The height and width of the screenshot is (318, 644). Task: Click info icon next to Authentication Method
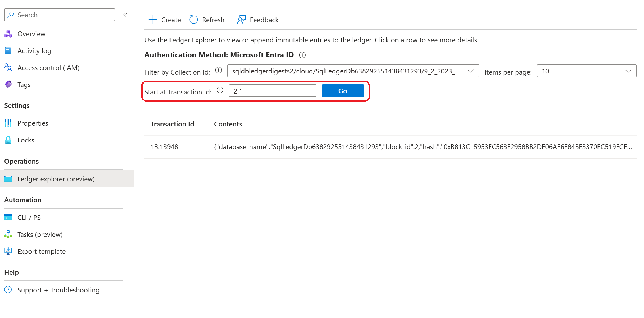pos(302,55)
